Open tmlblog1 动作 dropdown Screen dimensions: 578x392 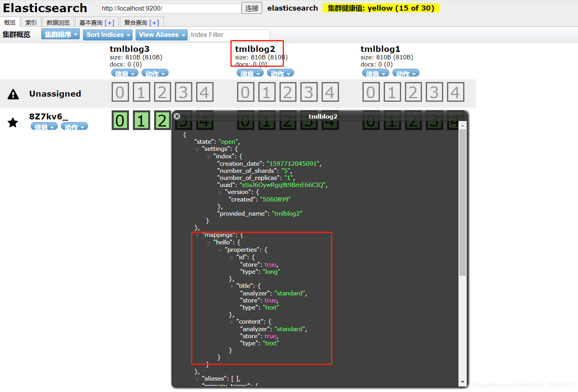click(x=406, y=73)
